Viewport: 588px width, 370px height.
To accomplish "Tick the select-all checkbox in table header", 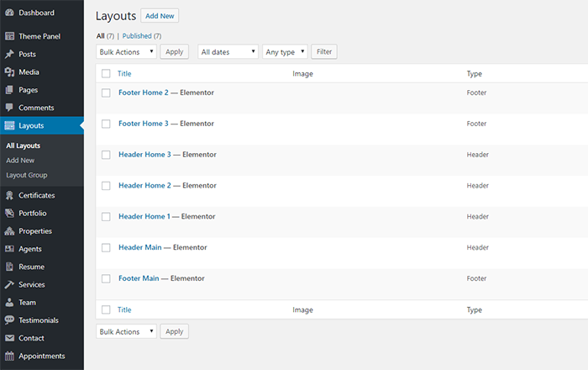I will pyautogui.click(x=106, y=73).
